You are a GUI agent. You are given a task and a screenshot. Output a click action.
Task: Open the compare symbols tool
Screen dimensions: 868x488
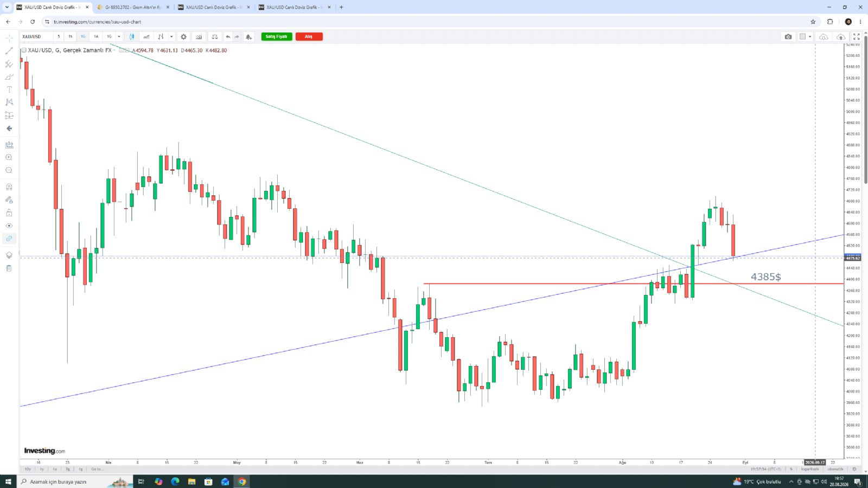tap(215, 37)
